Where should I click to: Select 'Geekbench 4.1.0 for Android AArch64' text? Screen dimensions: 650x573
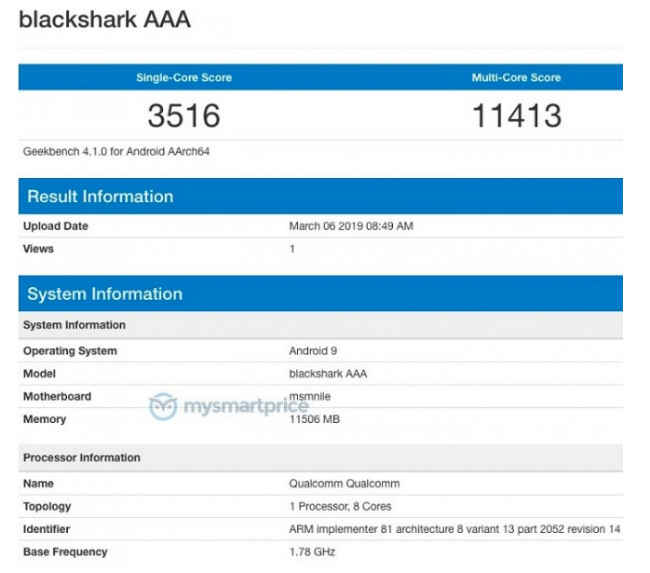coord(116,151)
